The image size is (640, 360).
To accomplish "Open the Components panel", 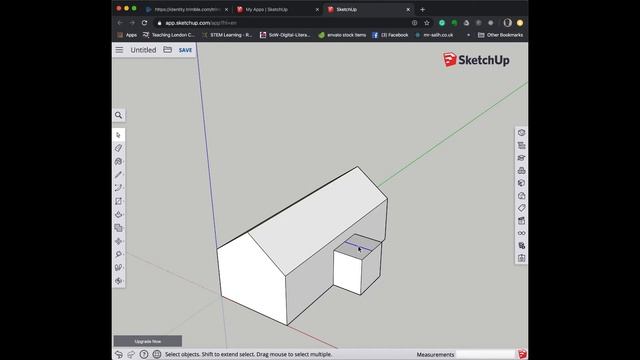I will click(521, 171).
